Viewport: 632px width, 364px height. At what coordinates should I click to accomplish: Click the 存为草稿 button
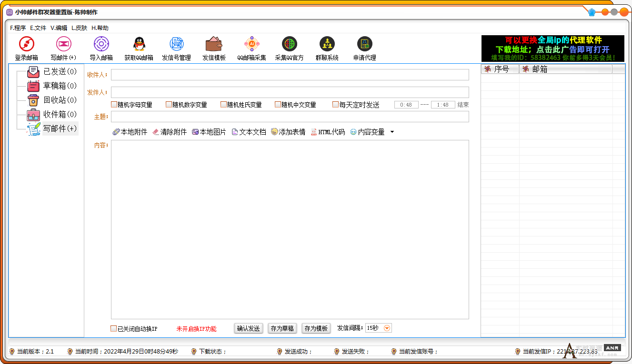click(282, 328)
